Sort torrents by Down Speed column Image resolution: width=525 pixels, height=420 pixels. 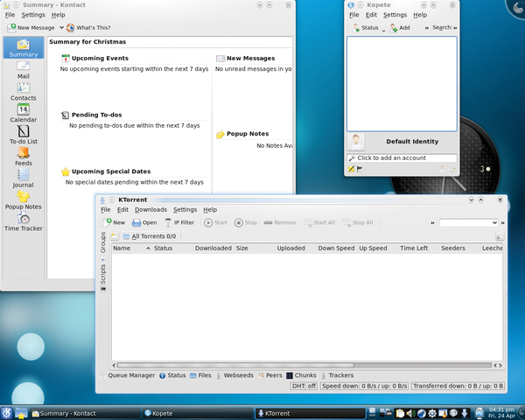(336, 248)
